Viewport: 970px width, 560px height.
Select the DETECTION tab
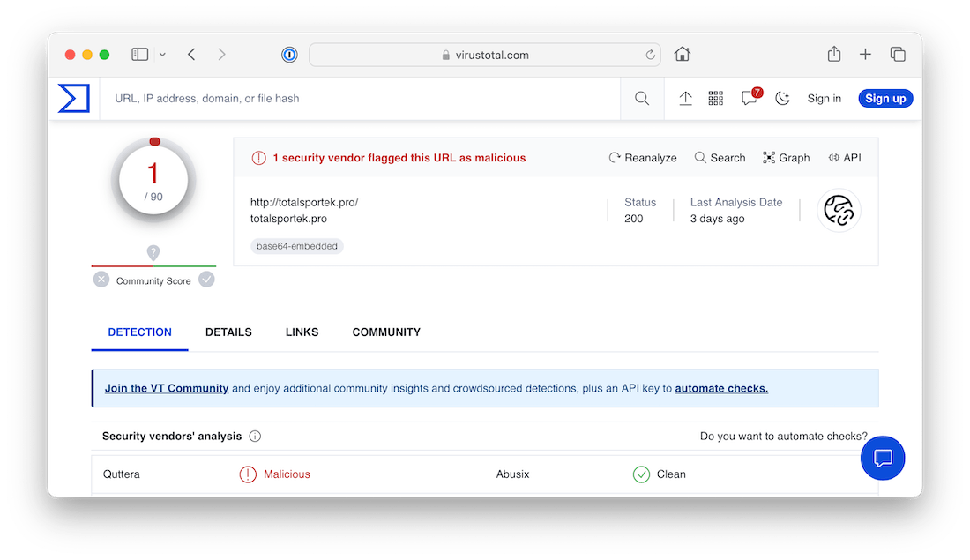140,332
